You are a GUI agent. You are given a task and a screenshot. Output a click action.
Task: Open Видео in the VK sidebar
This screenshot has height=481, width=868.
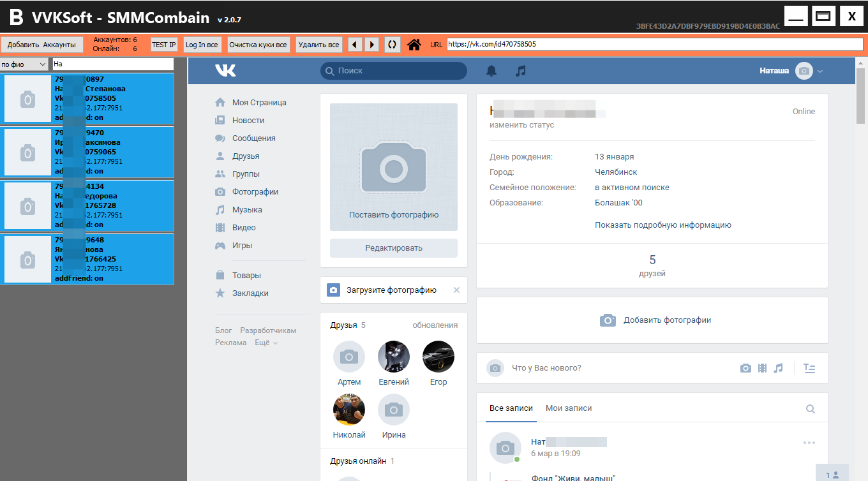244,227
